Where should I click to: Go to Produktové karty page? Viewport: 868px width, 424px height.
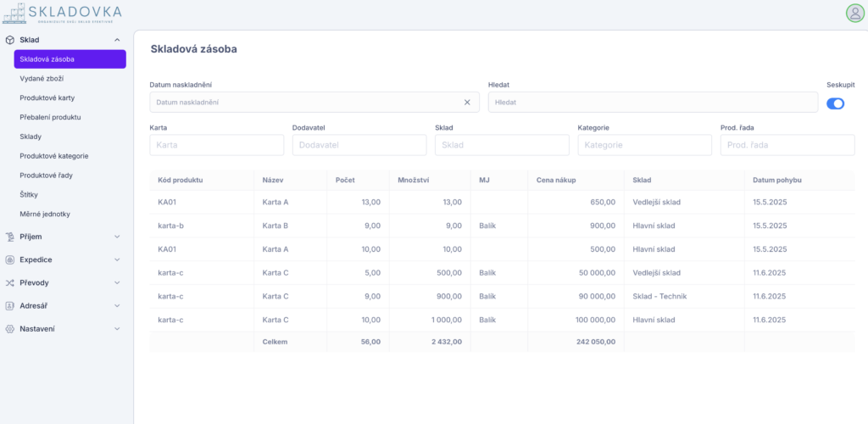pyautogui.click(x=47, y=98)
